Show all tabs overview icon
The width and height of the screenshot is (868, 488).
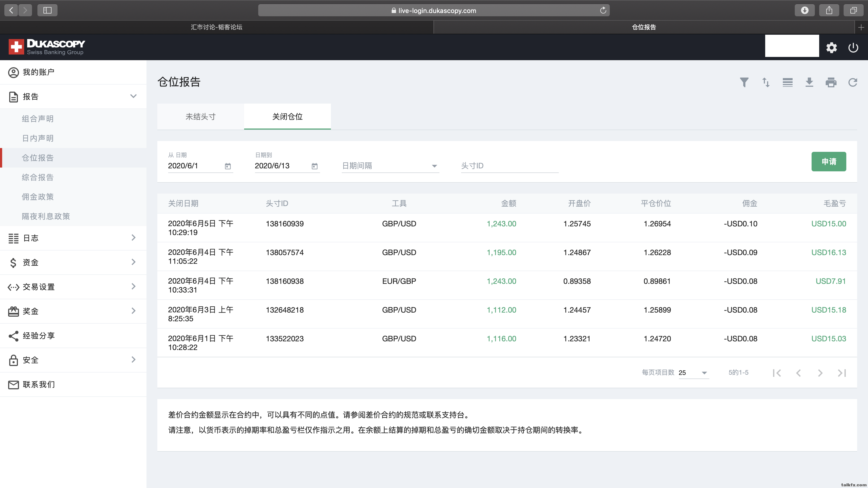pos(853,10)
